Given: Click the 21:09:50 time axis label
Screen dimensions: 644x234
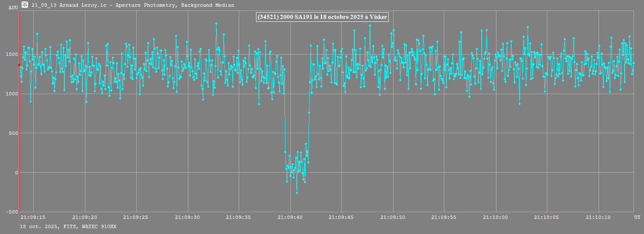Looking at the screenshot, I should point(393,218).
